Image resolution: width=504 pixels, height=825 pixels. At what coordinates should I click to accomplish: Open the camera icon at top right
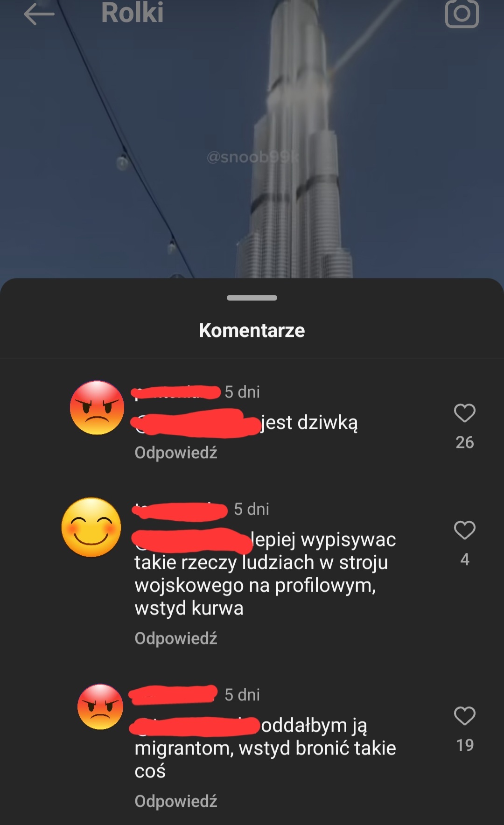click(x=462, y=14)
